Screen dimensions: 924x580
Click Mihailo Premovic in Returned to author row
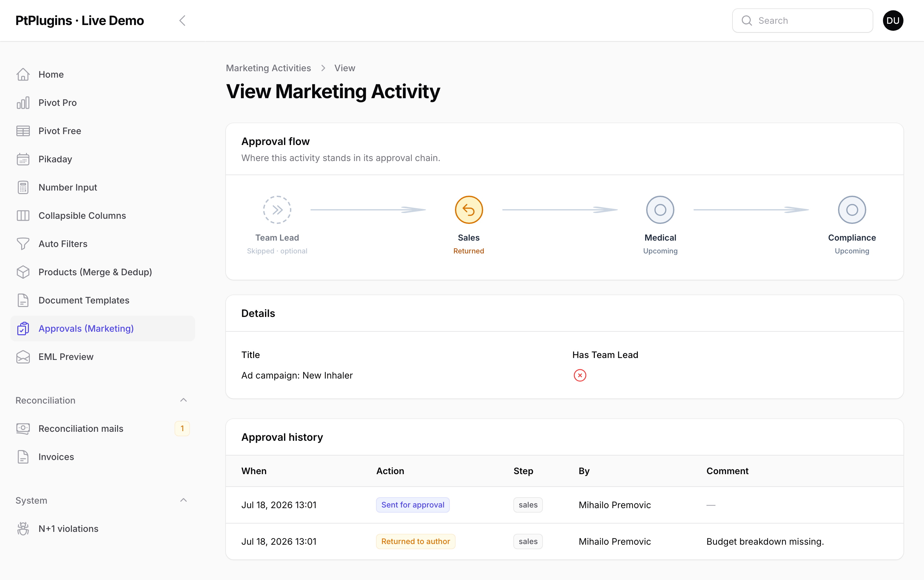tap(614, 541)
